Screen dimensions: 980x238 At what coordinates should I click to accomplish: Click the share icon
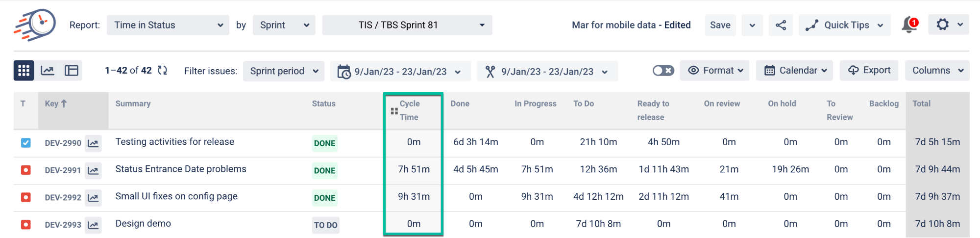(781, 25)
